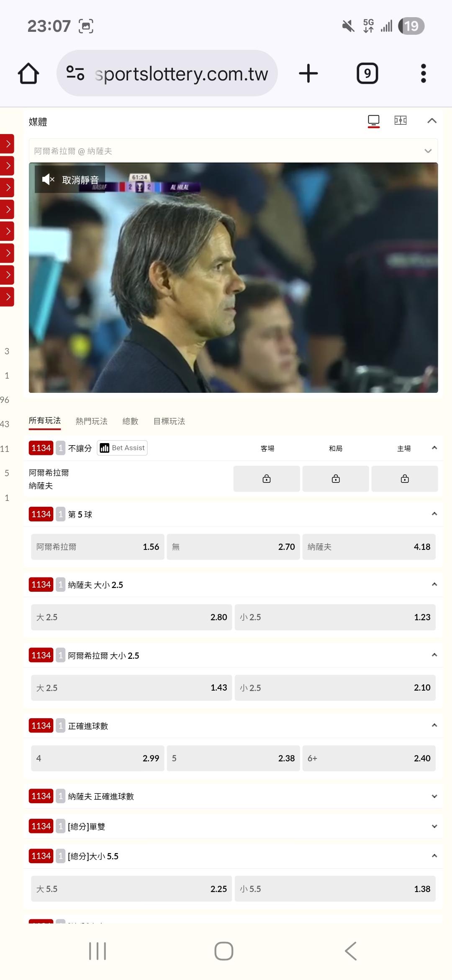Select the video stream media icon
Screen dimensions: 452x980
tap(374, 121)
